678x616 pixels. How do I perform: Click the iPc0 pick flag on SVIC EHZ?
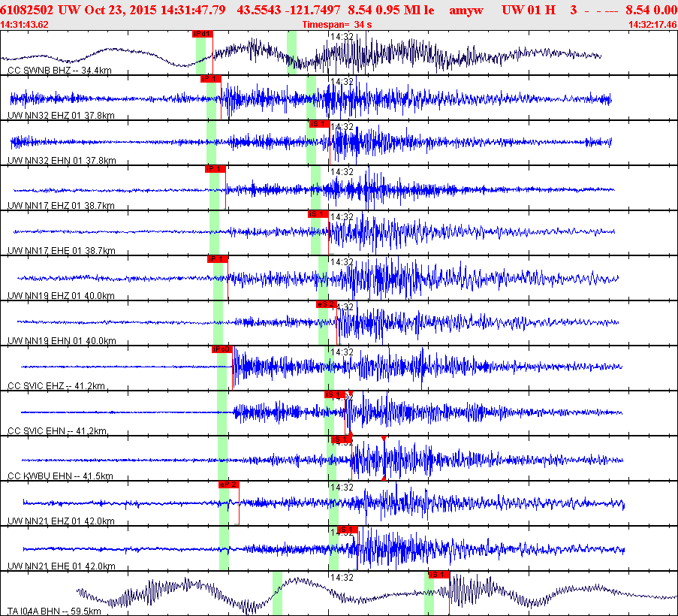[x=221, y=349]
